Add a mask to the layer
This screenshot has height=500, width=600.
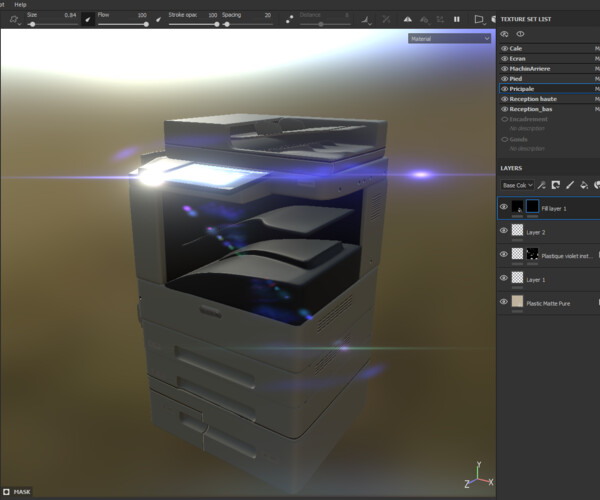556,185
